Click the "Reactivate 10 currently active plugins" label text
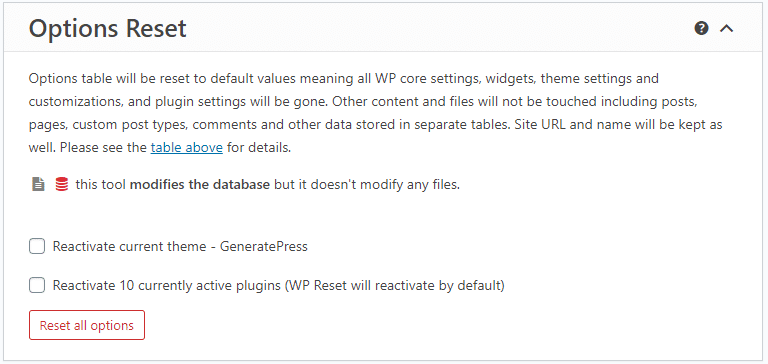The height and width of the screenshot is (364, 768). tap(167, 285)
